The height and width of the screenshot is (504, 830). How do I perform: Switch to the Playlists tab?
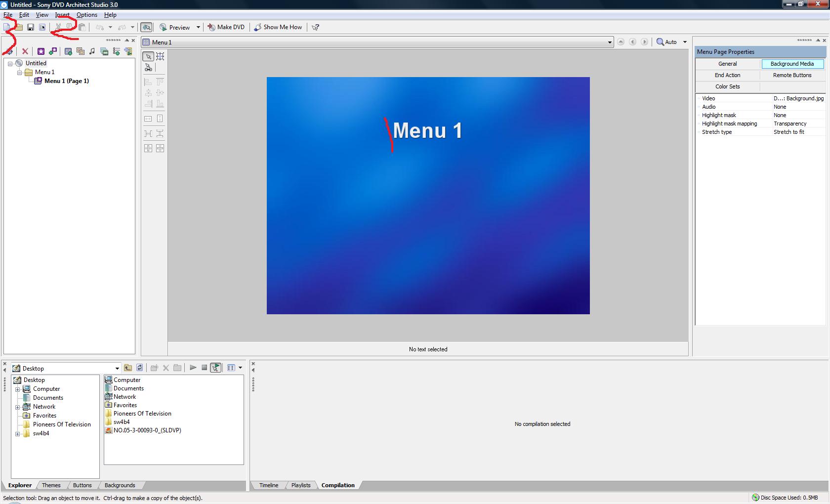(301, 485)
